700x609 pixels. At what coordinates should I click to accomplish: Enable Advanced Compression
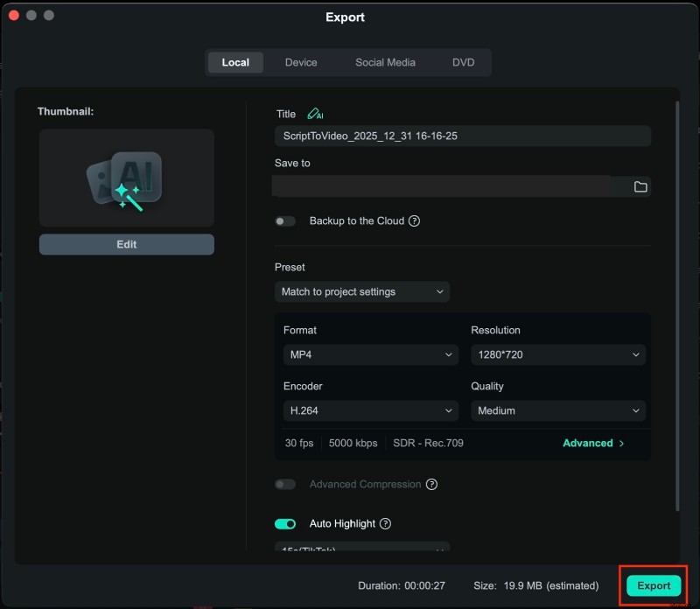285,484
